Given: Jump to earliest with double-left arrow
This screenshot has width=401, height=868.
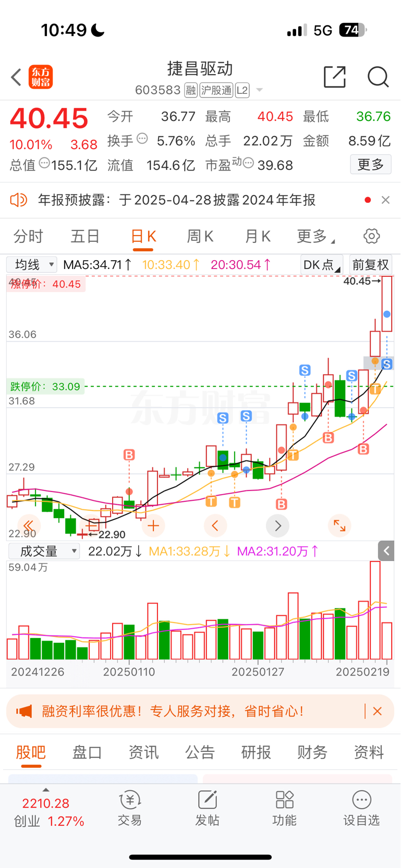Looking at the screenshot, I should [29, 525].
